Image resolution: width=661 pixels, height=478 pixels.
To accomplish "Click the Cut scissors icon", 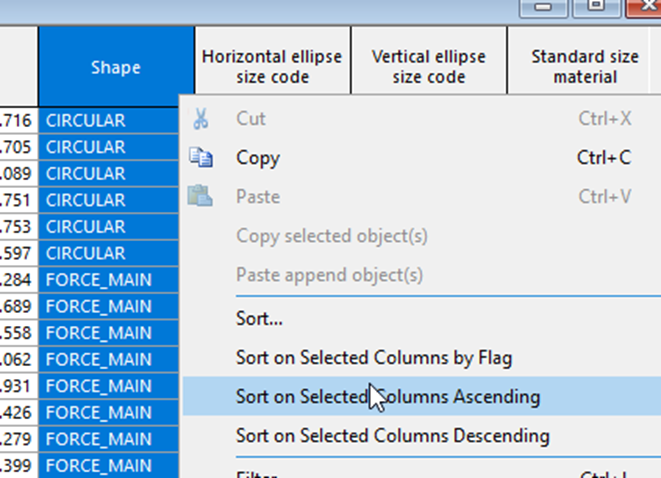I will click(x=201, y=118).
